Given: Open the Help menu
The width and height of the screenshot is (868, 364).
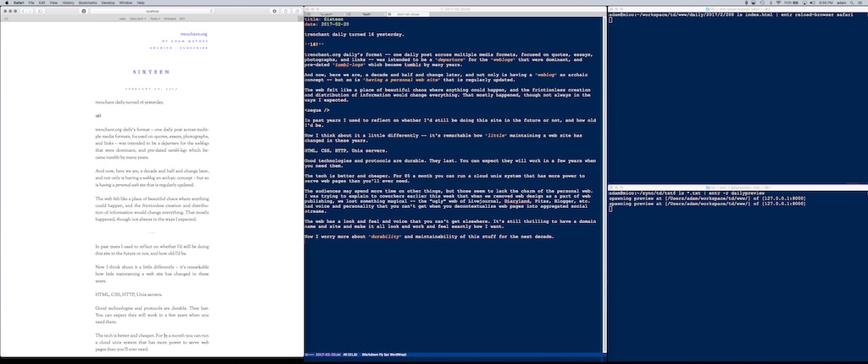Looking at the screenshot, I should click(141, 3).
